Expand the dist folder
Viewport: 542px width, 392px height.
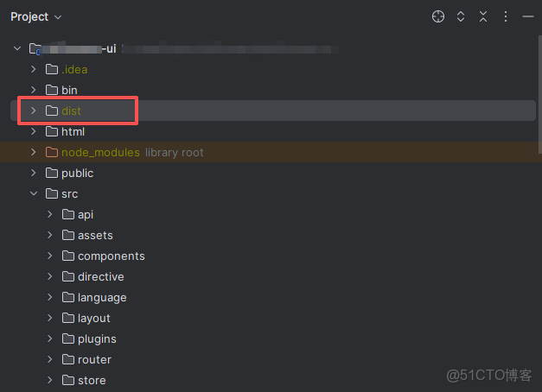(34, 111)
